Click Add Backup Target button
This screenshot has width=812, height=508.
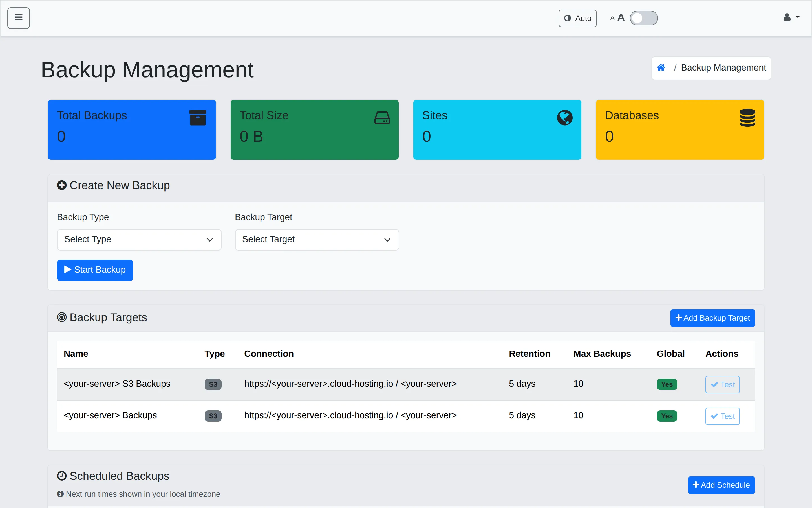tap(712, 318)
